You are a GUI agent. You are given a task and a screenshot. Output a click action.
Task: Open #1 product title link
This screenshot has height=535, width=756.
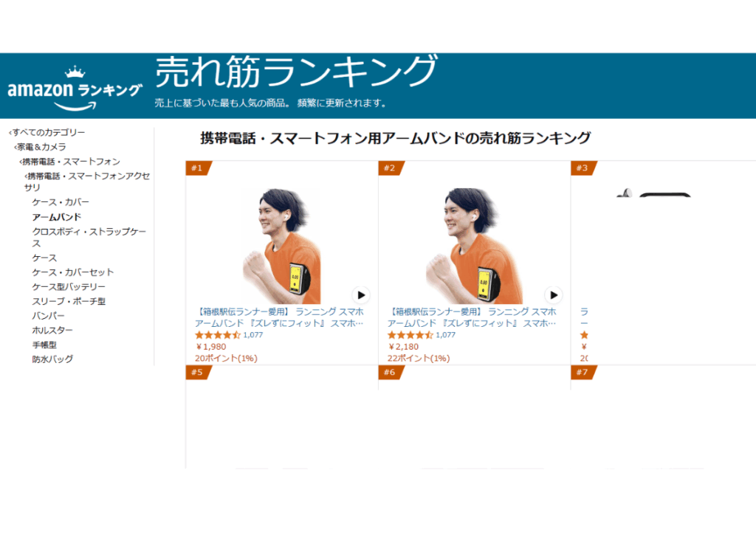280,317
